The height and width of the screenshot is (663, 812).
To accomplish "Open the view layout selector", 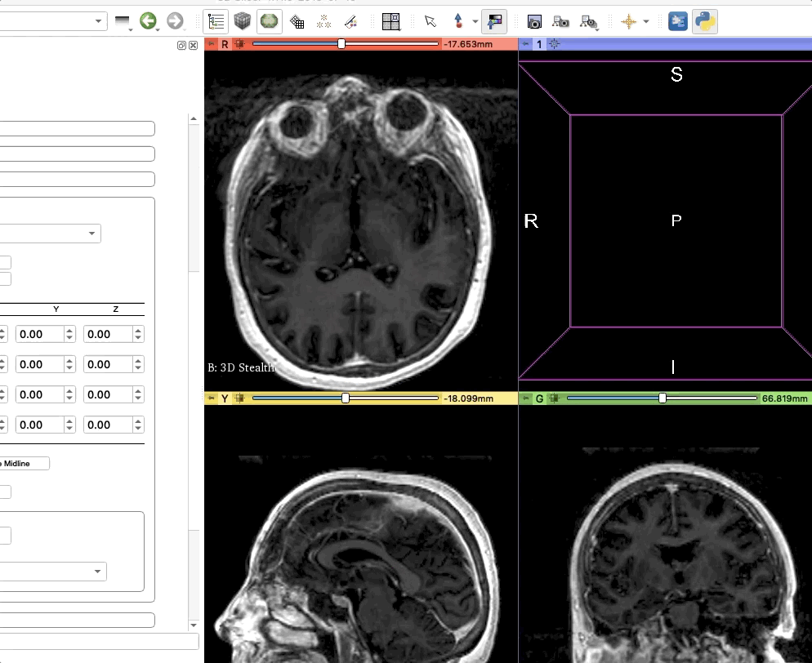I will (391, 22).
